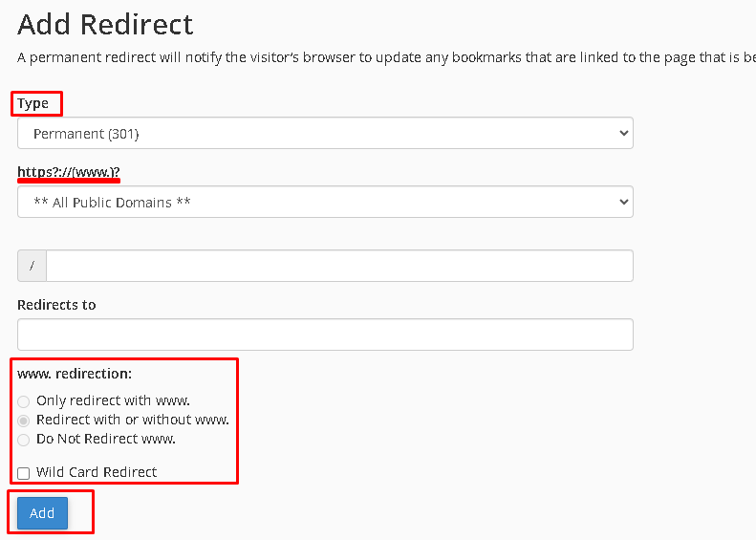Select Only redirect with www. radio button
The width and height of the screenshot is (756, 540).
(23, 401)
